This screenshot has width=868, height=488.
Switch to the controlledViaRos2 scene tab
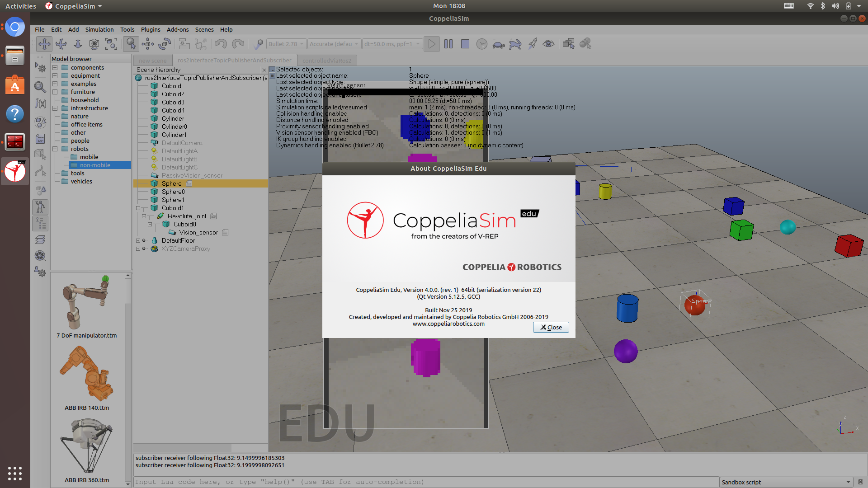[x=326, y=61]
